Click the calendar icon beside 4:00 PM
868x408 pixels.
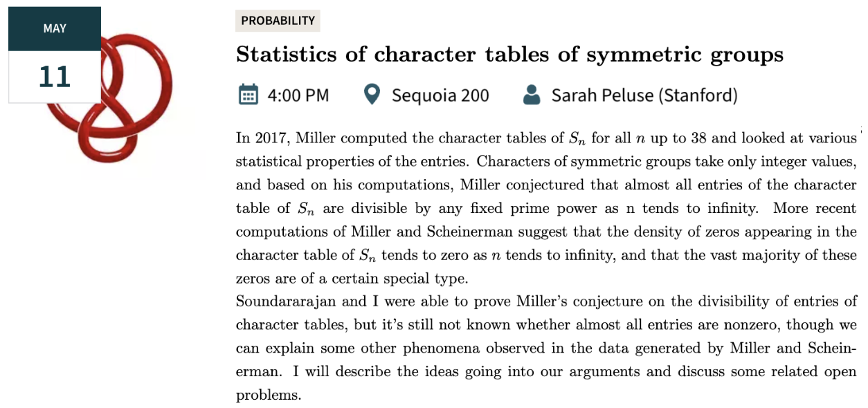[x=248, y=95]
